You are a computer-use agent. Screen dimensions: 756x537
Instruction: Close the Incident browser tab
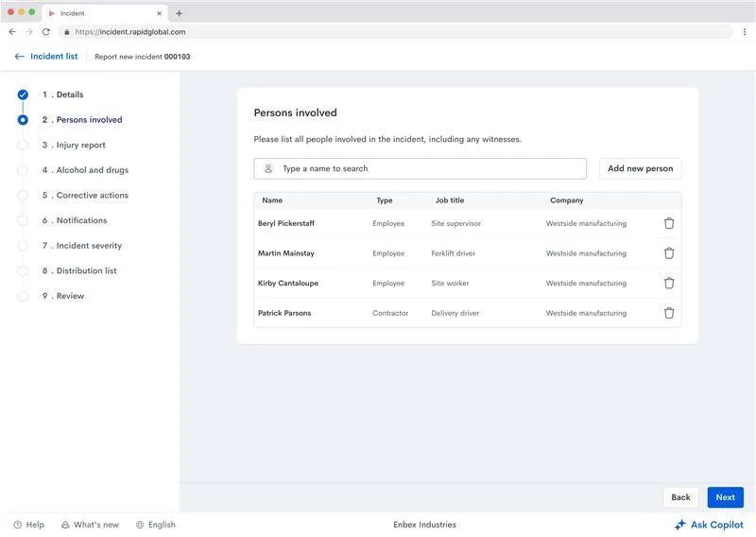click(159, 13)
